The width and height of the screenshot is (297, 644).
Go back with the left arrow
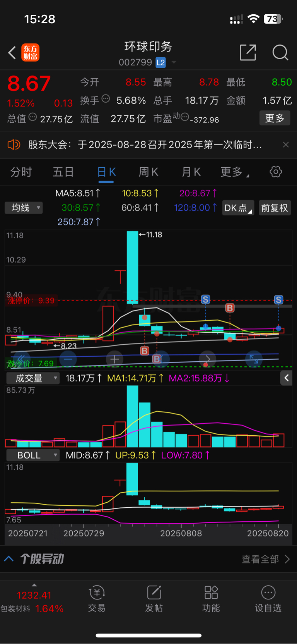12,53
